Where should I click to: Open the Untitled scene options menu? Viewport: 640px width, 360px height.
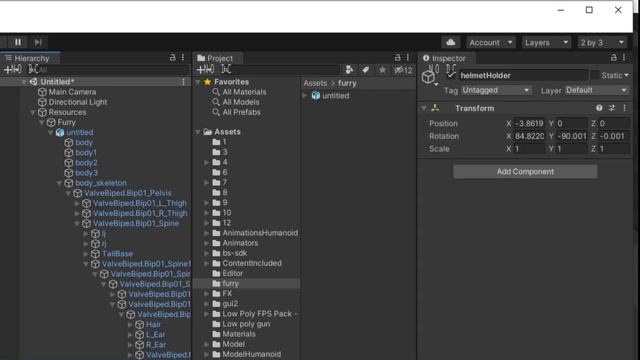(183, 82)
